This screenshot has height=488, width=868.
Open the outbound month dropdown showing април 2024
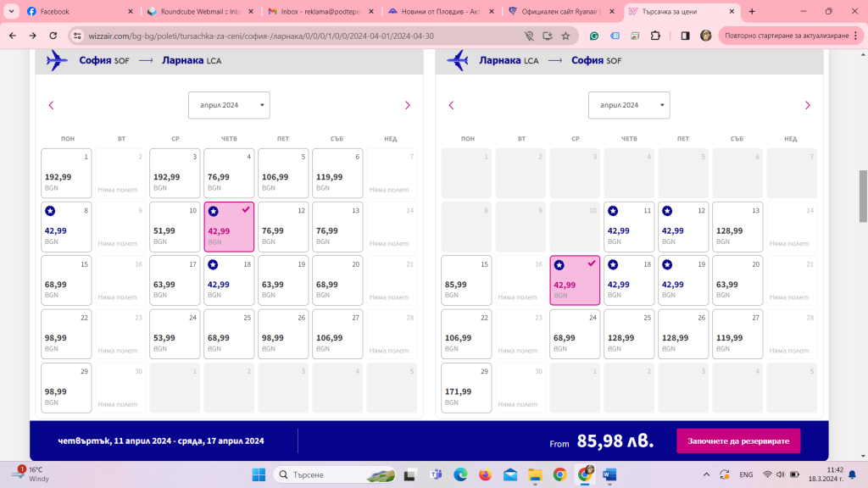pyautogui.click(x=229, y=105)
